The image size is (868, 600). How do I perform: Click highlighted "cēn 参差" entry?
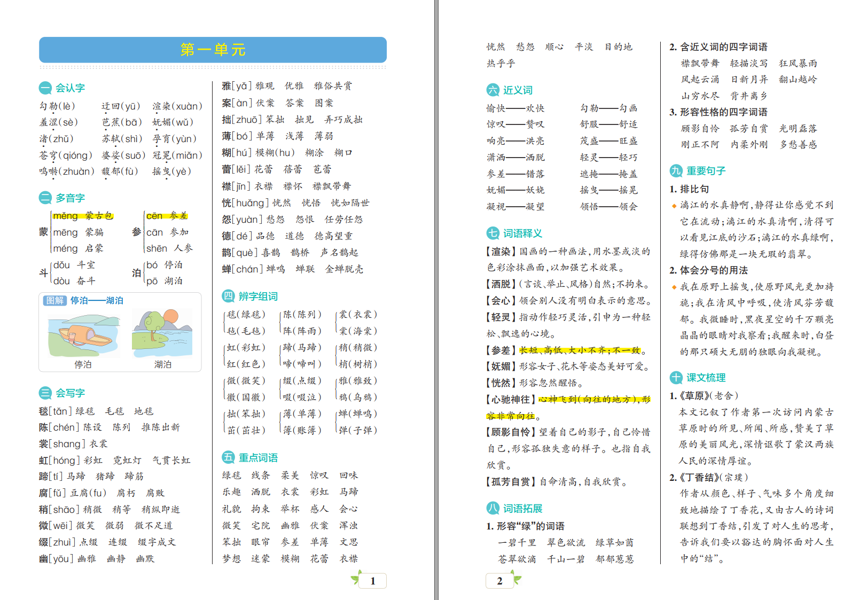coord(167,216)
